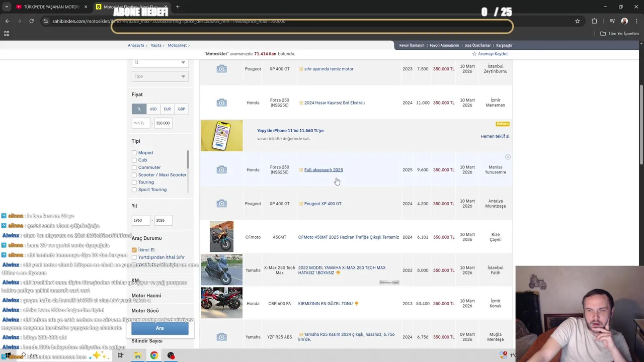Go to Anasayfa breadcrumb

(x=136, y=45)
